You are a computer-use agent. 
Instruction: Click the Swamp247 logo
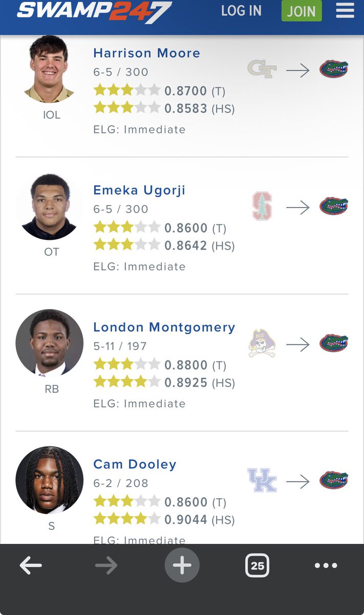94,11
